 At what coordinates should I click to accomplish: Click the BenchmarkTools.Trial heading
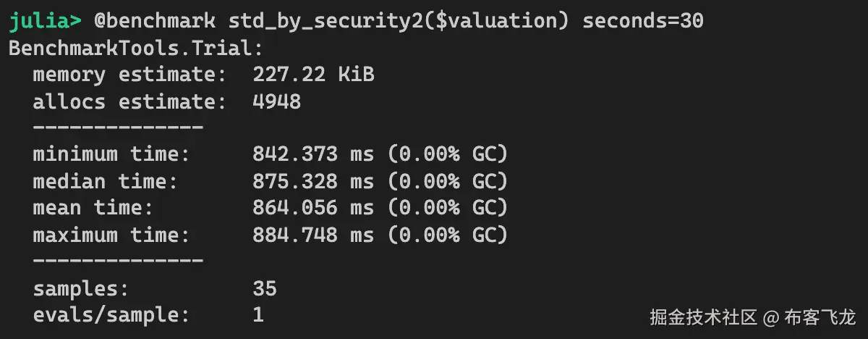[x=135, y=49]
